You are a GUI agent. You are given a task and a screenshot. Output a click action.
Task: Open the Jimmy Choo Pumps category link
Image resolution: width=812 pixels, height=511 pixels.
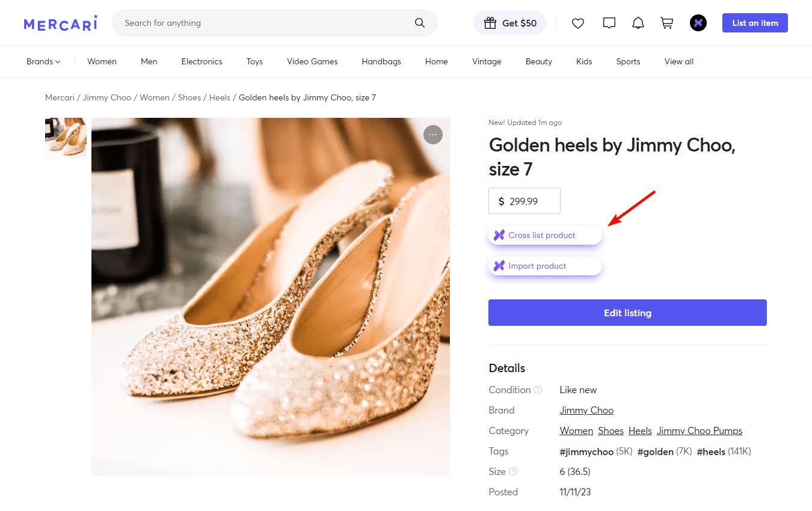[700, 430]
